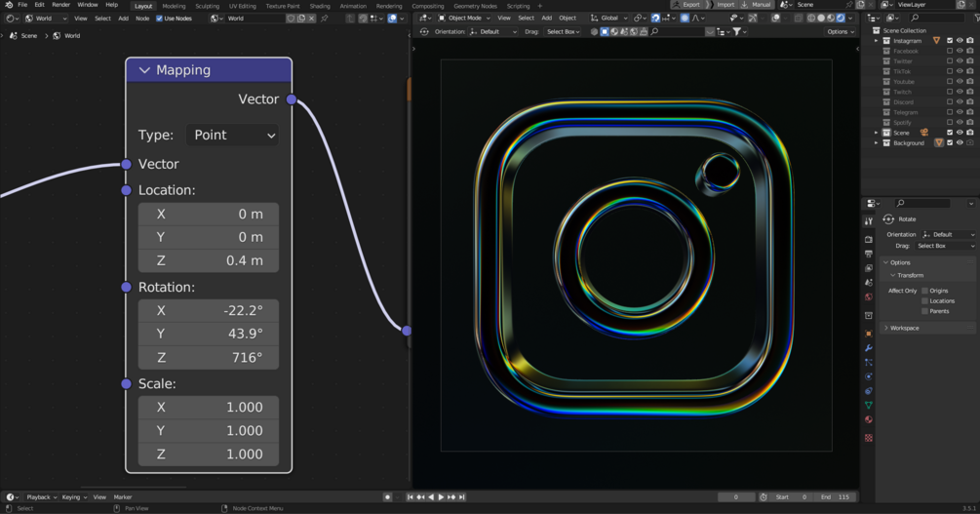Click the End frame field 115
Viewport: 980px width, 514px height.
(835, 497)
